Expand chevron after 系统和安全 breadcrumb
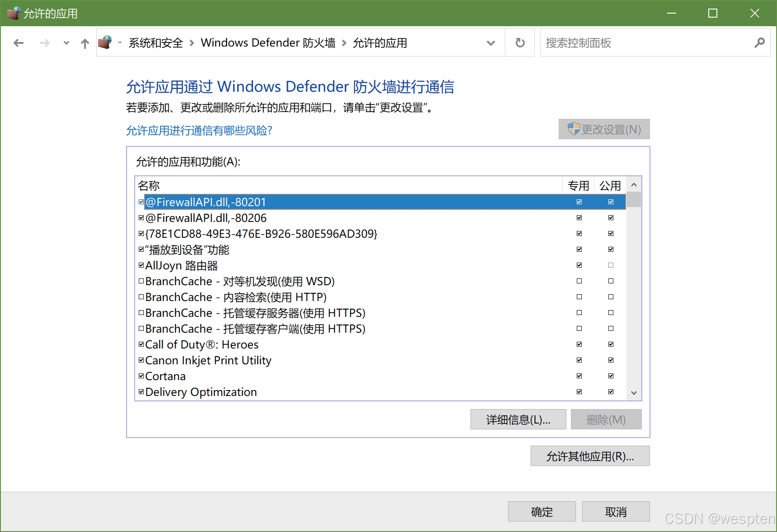The image size is (777, 532). [x=192, y=43]
